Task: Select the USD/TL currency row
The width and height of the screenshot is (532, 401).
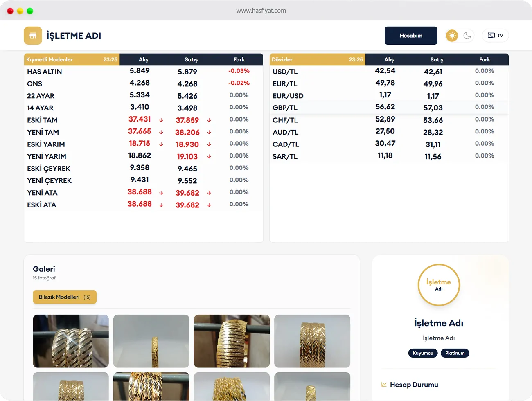Action: coord(389,72)
